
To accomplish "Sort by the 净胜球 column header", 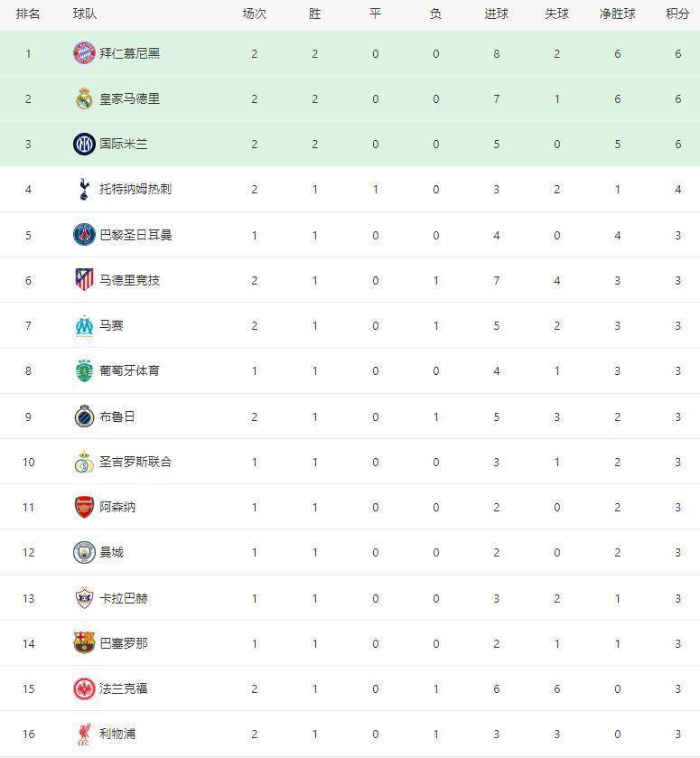I will pyautogui.click(x=617, y=14).
